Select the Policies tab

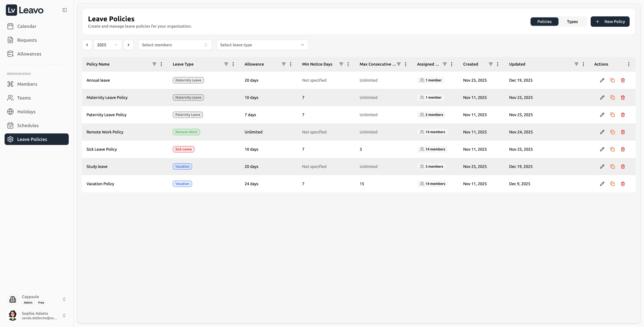pyautogui.click(x=545, y=21)
